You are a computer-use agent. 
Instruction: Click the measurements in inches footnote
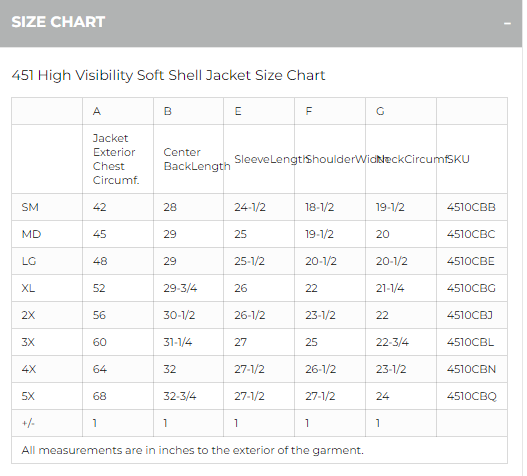(193, 450)
